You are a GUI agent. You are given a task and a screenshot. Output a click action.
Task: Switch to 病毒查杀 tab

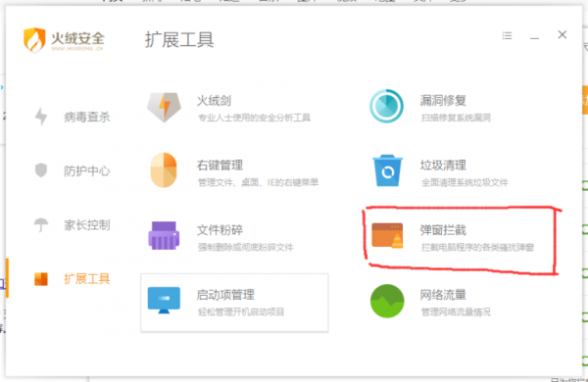coord(87,117)
